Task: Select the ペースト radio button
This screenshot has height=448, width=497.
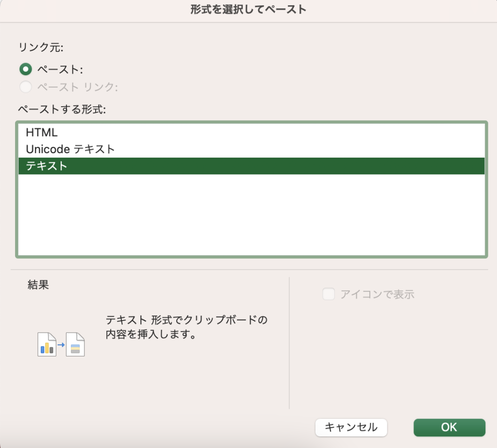Action: point(26,69)
